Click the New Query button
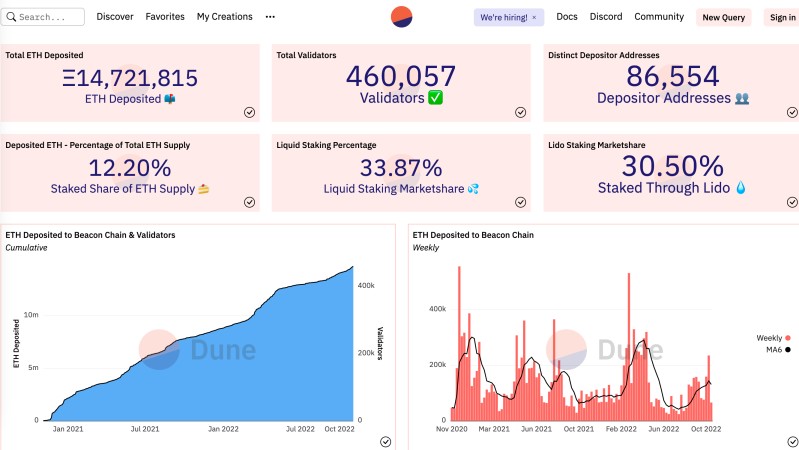 coord(723,17)
